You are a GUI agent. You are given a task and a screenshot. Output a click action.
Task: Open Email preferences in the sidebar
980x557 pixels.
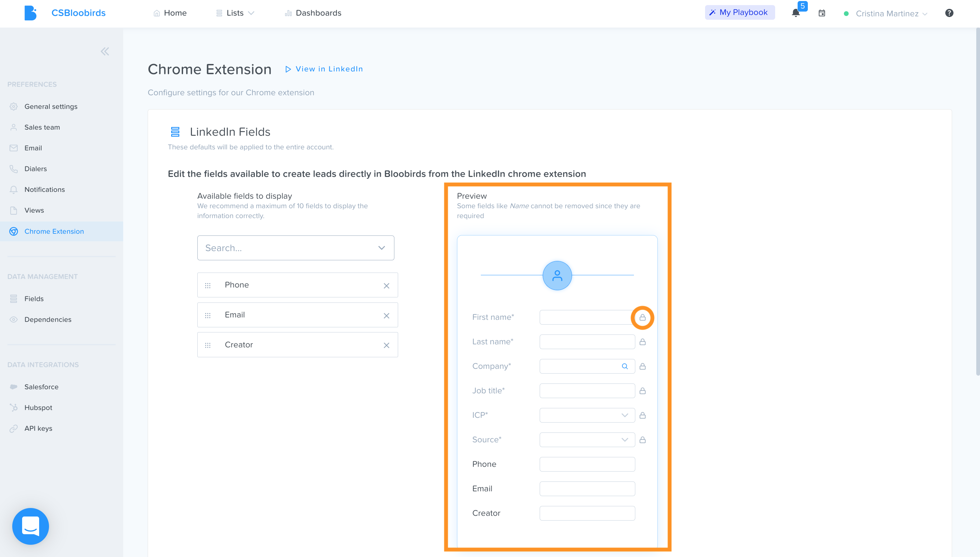tap(33, 148)
